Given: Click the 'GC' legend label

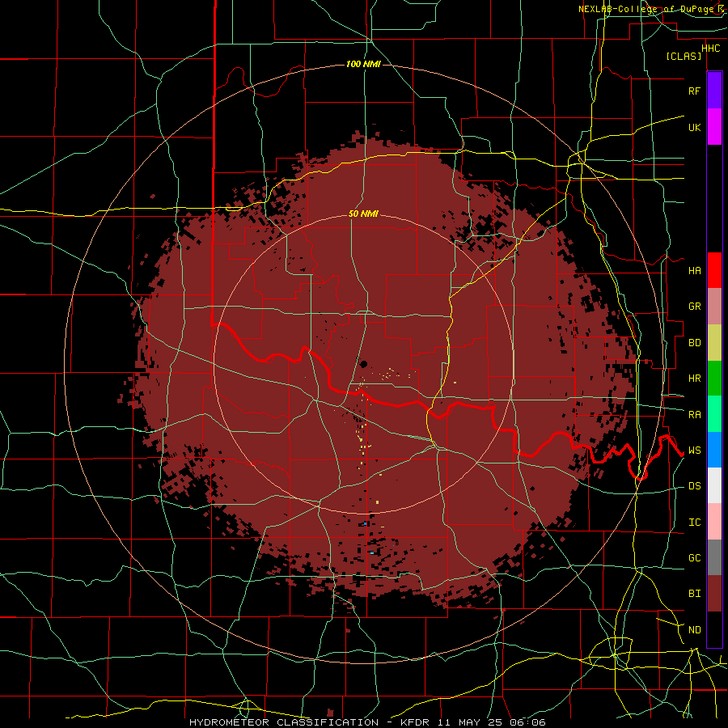Looking at the screenshot, I should (x=694, y=558).
